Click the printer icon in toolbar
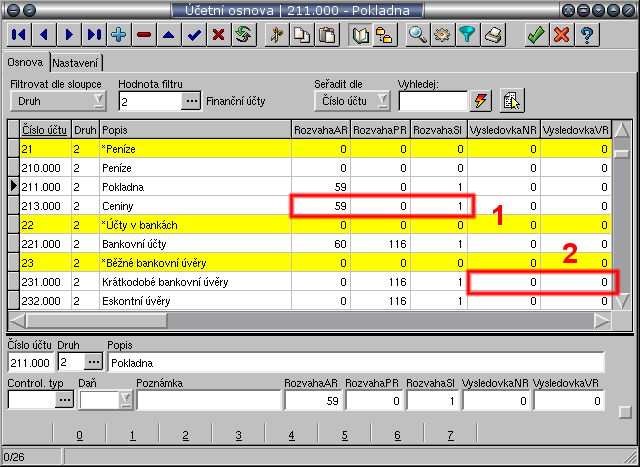This screenshot has height=467, width=640. click(493, 34)
